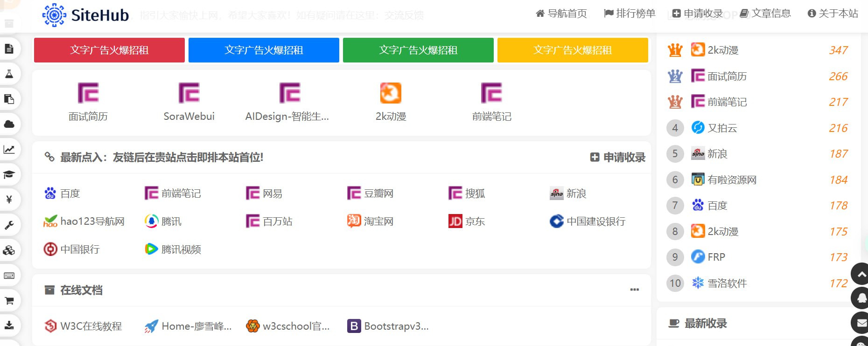Open the 中国银行 link
This screenshot has height=346, width=868.
click(x=71, y=249)
